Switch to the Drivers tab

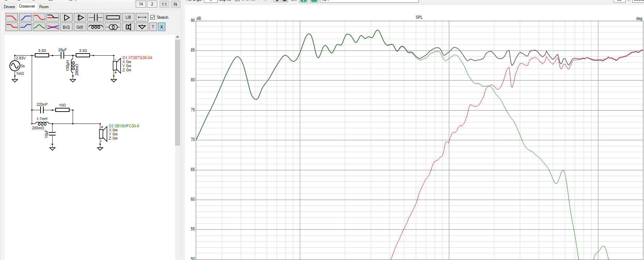9,6
